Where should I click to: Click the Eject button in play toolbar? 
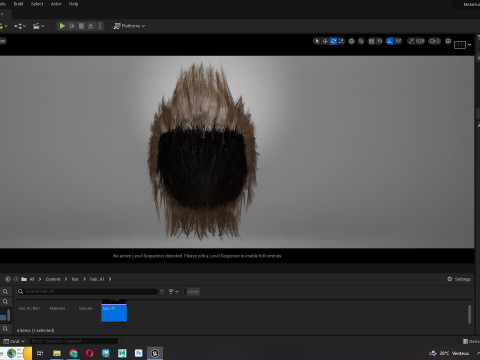[x=90, y=26]
